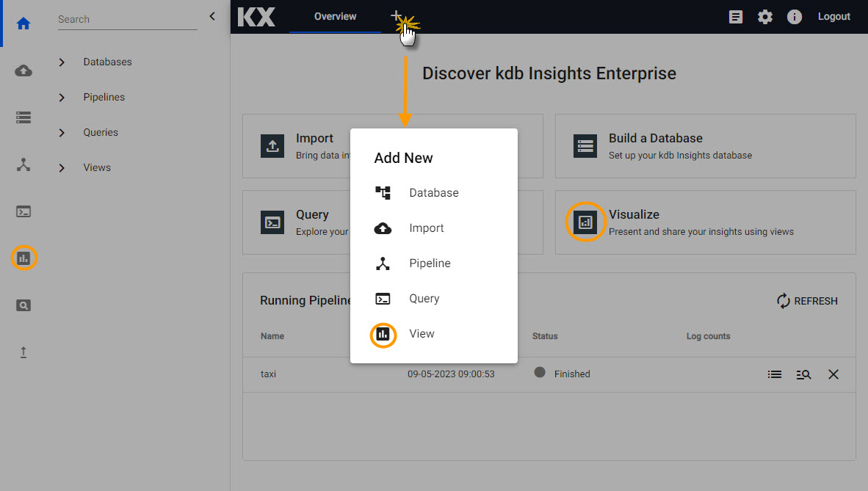Viewport: 868px width, 491px height.
Task: Click the Logout link
Action: click(833, 17)
